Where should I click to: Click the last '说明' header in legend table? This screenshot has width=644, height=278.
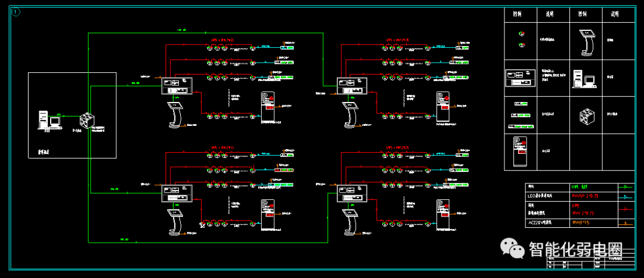[614, 14]
